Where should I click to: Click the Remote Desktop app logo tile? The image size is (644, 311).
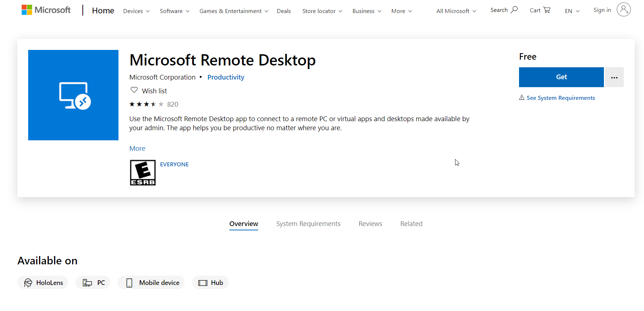73,95
